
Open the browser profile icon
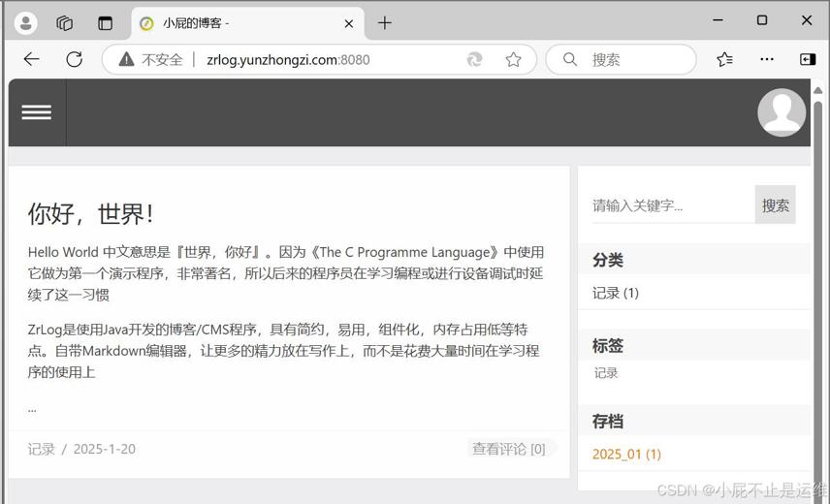[25, 22]
